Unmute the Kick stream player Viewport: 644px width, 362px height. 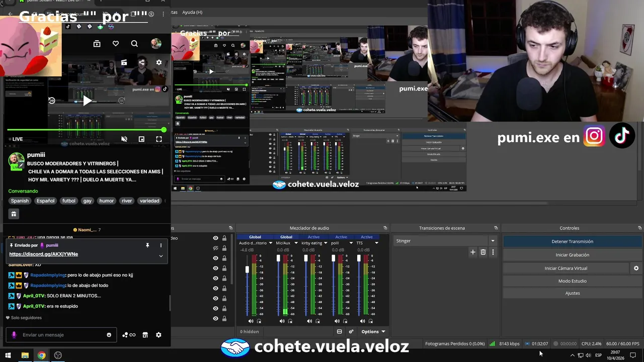(124, 139)
